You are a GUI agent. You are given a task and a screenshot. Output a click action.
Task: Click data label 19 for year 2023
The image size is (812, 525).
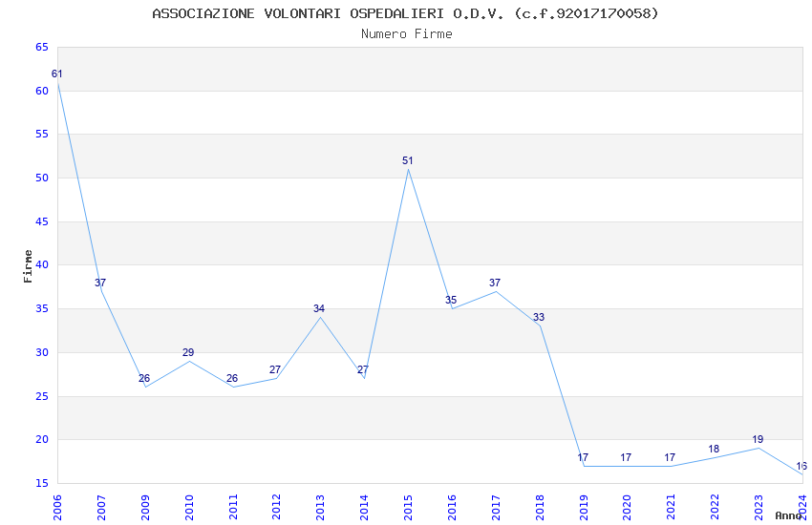coord(758,440)
